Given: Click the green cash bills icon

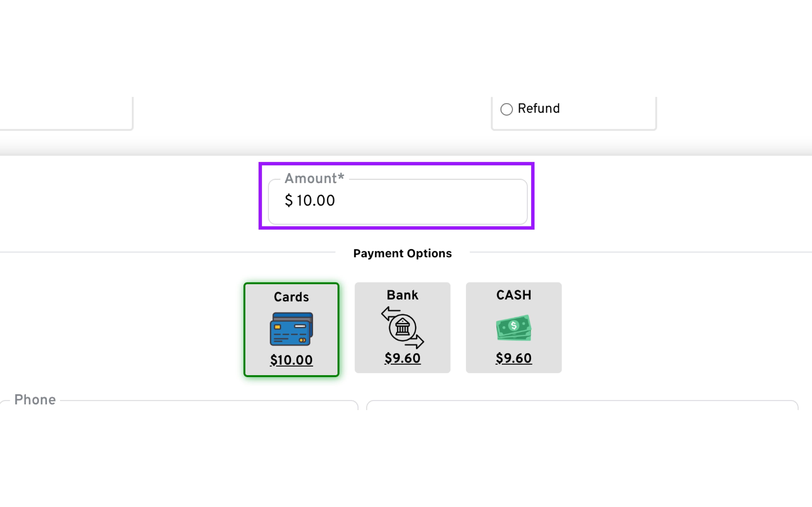Looking at the screenshot, I should pos(513,328).
